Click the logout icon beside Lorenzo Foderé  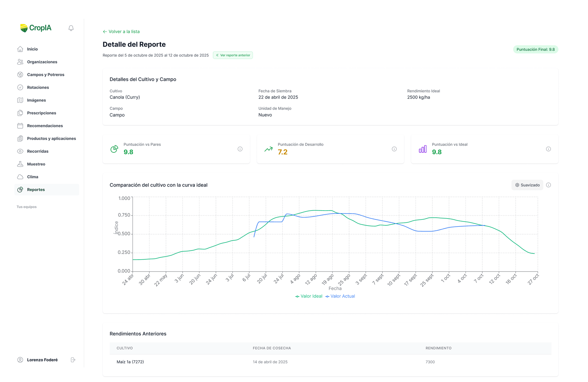[73, 360]
